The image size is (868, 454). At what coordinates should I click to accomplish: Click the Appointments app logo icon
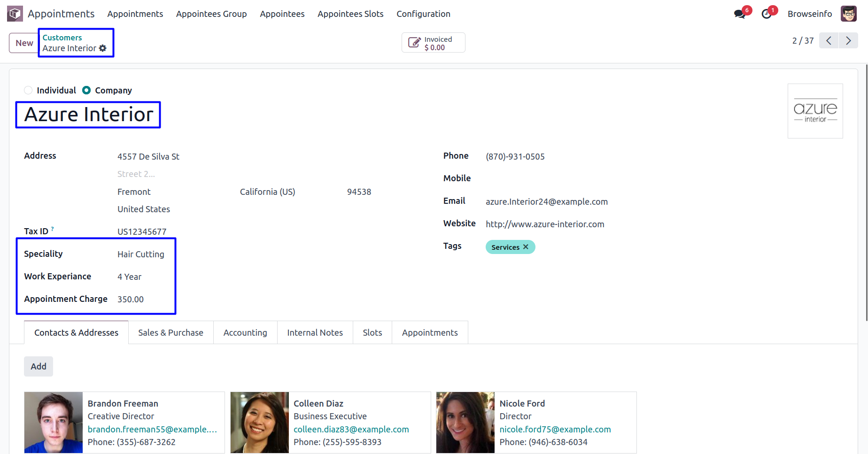[15, 14]
